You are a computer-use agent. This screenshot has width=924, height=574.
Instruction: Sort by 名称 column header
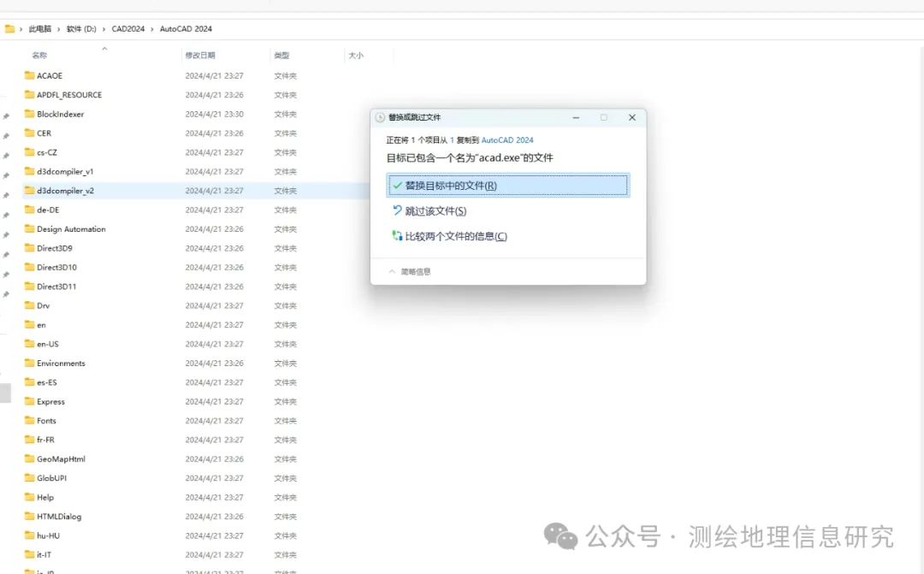point(39,56)
